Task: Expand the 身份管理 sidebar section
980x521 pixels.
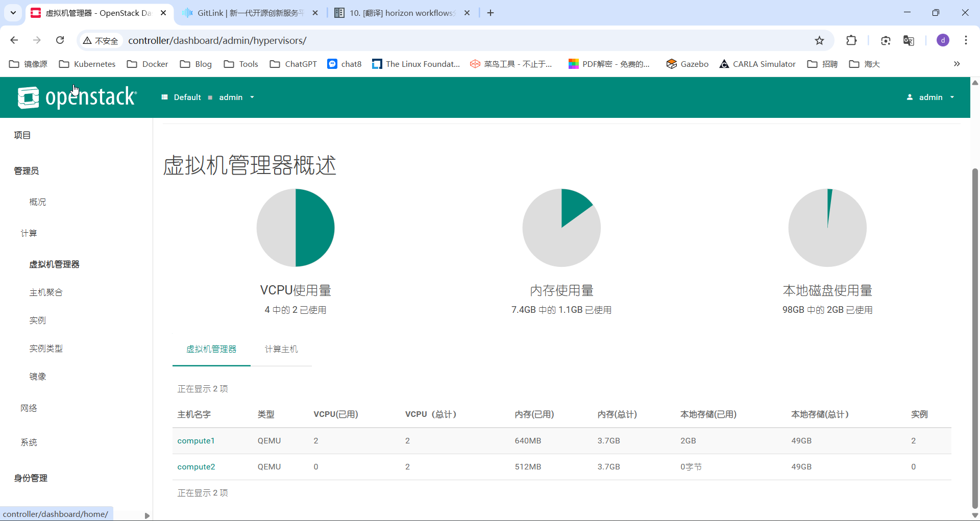Action: coord(31,478)
